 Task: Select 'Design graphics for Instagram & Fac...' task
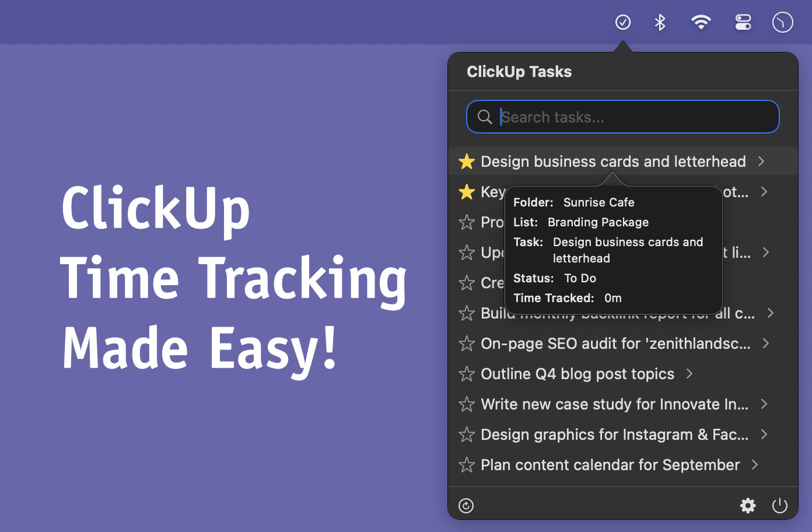(614, 435)
